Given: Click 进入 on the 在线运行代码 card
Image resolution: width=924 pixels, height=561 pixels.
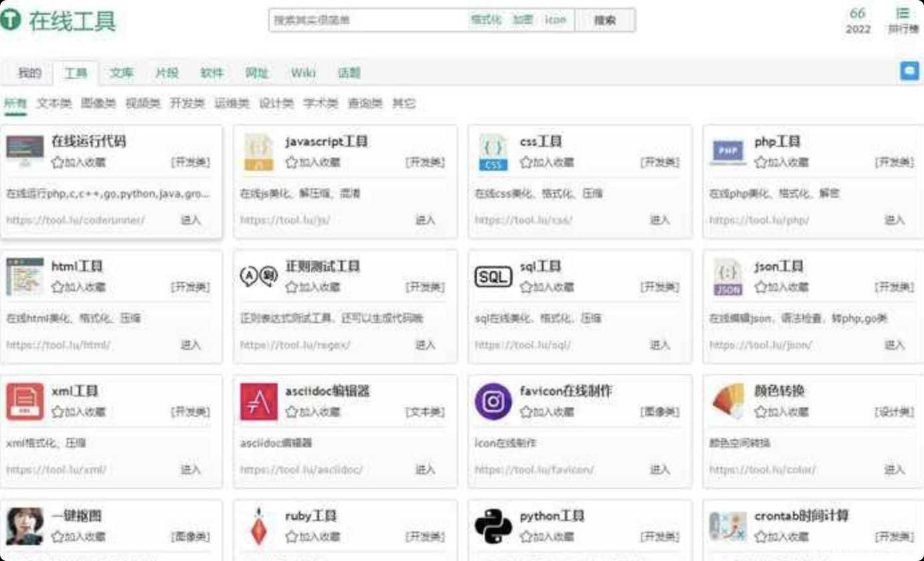Looking at the screenshot, I should coord(191,220).
